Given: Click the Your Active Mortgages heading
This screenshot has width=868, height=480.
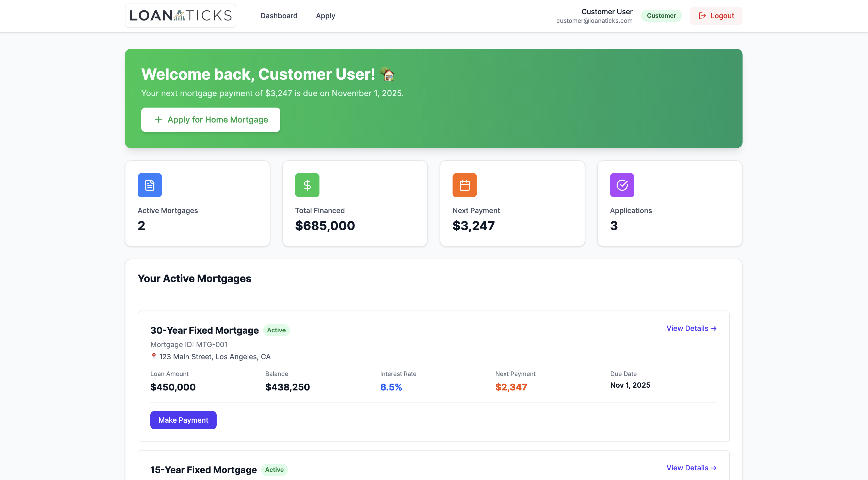Looking at the screenshot, I should click(x=195, y=278).
